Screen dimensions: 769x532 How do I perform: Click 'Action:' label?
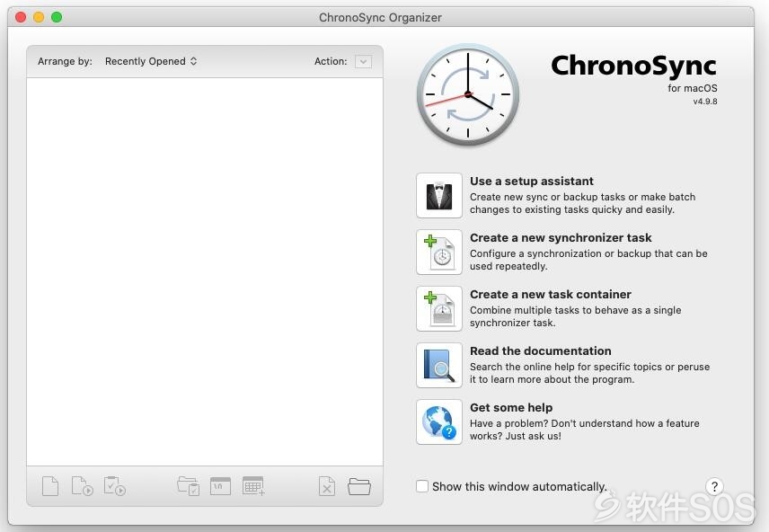click(x=331, y=61)
